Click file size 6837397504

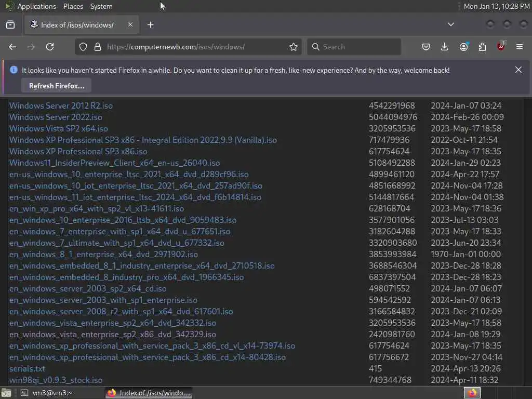click(x=392, y=277)
